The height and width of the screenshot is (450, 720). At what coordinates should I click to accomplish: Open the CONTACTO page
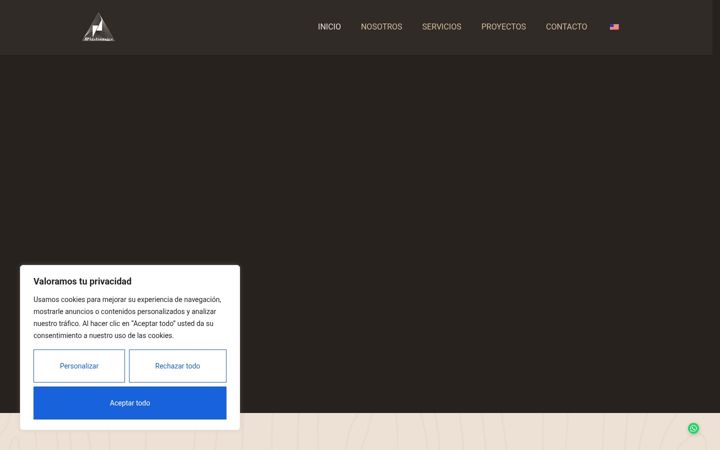pyautogui.click(x=566, y=27)
